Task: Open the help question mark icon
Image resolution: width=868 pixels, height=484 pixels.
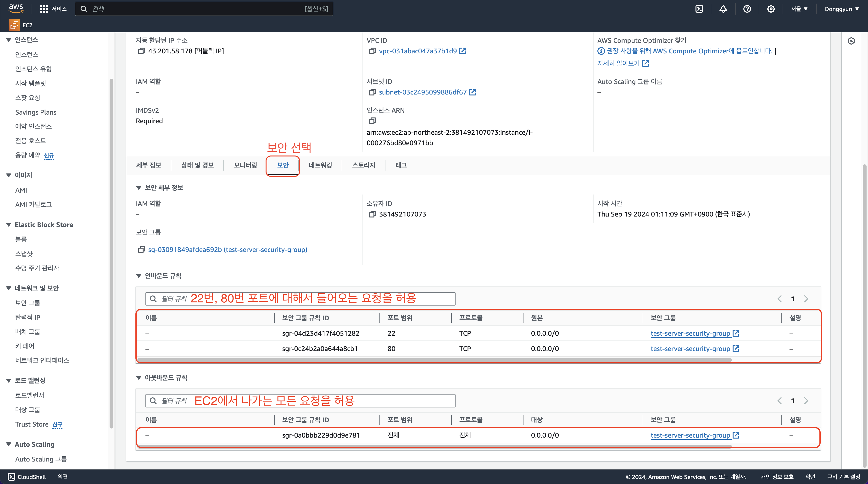Action: click(x=747, y=9)
